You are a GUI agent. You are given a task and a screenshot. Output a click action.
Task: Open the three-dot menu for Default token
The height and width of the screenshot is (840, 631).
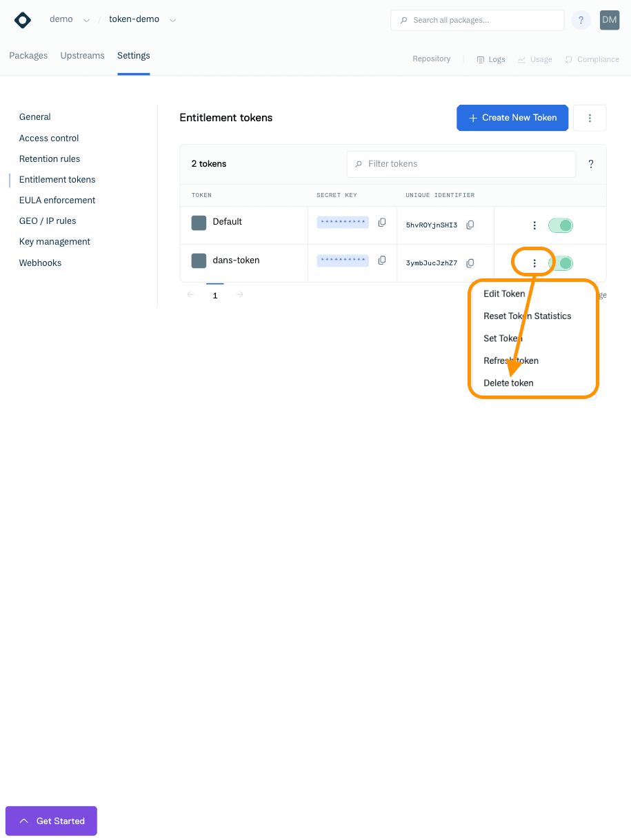(x=534, y=225)
